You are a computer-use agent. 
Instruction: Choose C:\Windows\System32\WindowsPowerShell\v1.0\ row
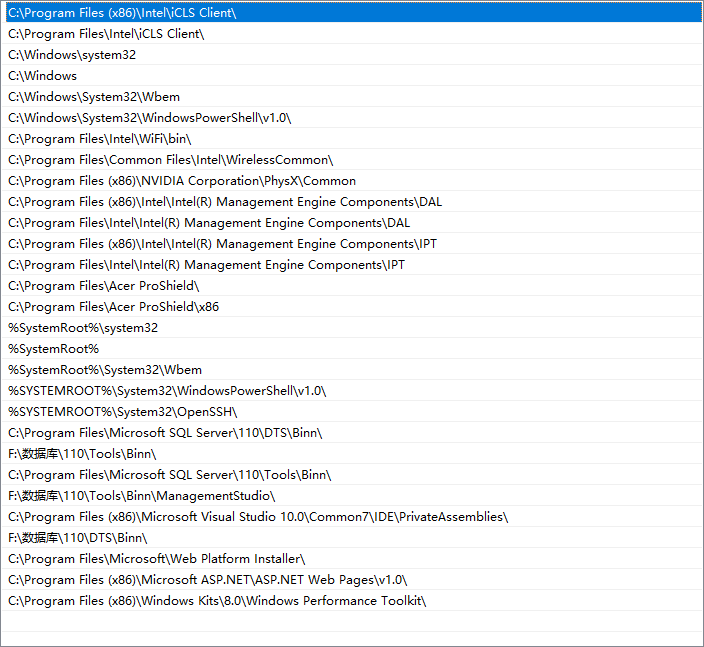352,118
